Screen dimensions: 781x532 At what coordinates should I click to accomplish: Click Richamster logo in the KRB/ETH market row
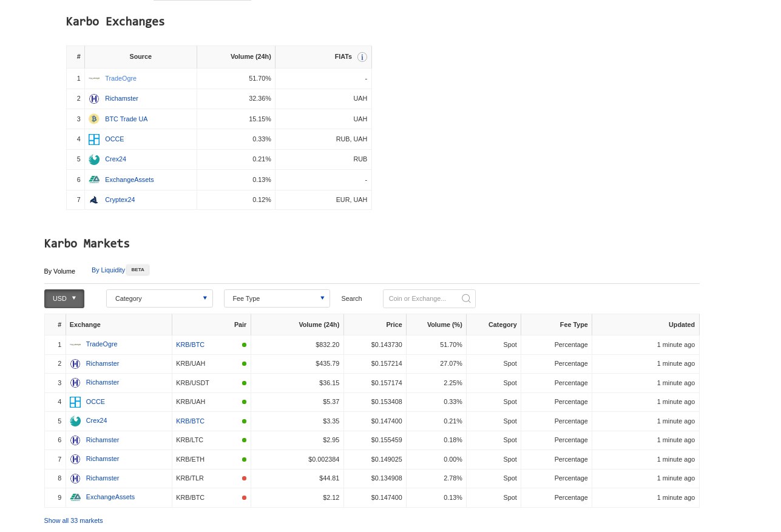(75, 459)
